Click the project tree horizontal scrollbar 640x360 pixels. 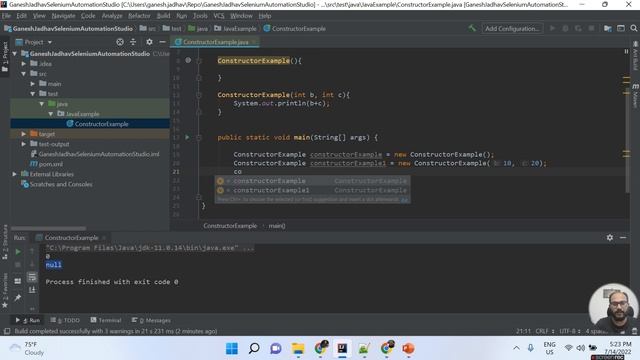[x=48, y=228]
